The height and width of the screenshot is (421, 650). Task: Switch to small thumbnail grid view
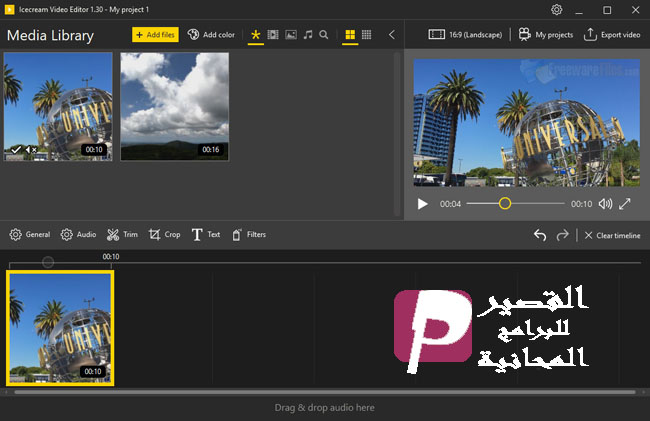pos(366,35)
